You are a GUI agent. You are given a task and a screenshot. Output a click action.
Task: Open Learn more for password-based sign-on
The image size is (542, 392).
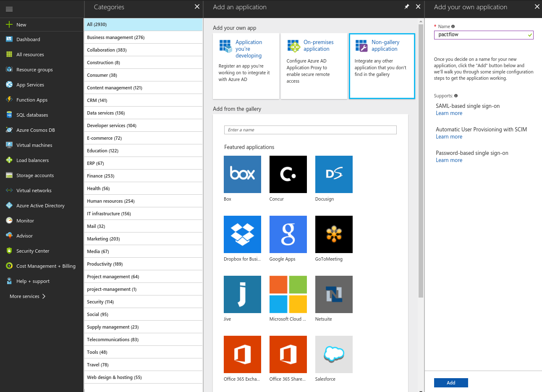pos(449,160)
